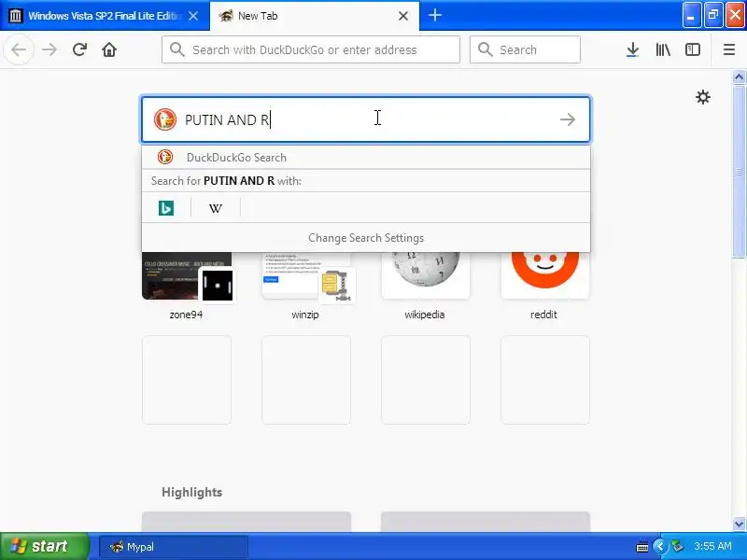Submit search with the arrow button

tap(568, 119)
